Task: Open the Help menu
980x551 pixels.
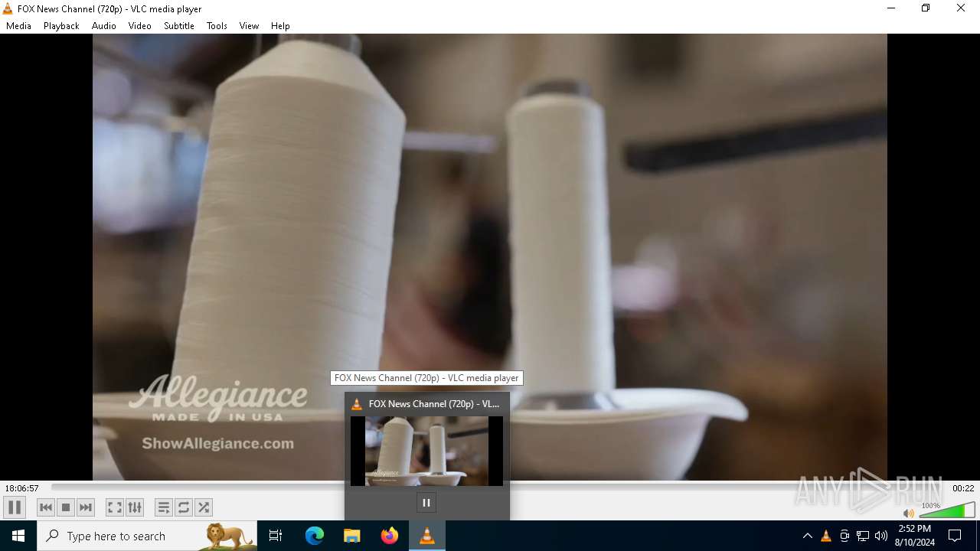Action: pos(280,26)
